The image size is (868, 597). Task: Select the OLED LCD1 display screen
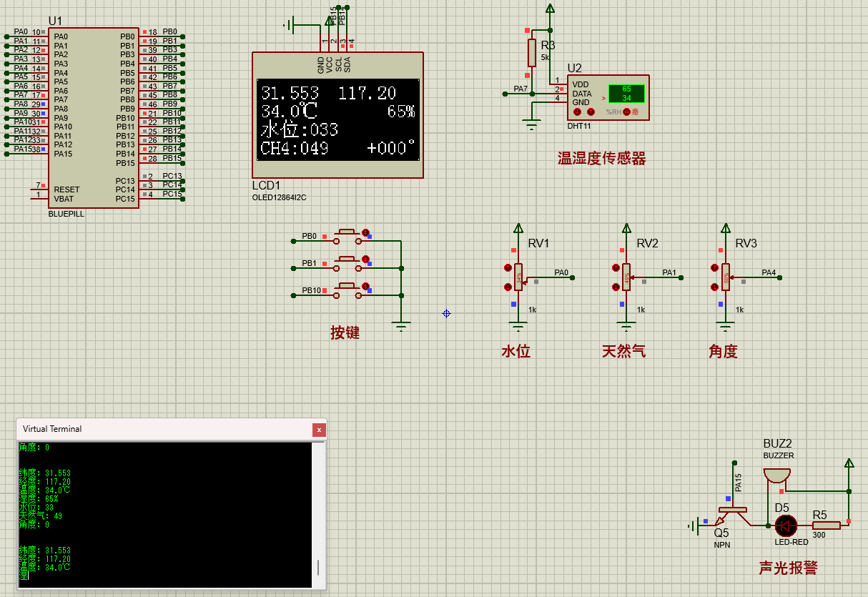pos(337,119)
